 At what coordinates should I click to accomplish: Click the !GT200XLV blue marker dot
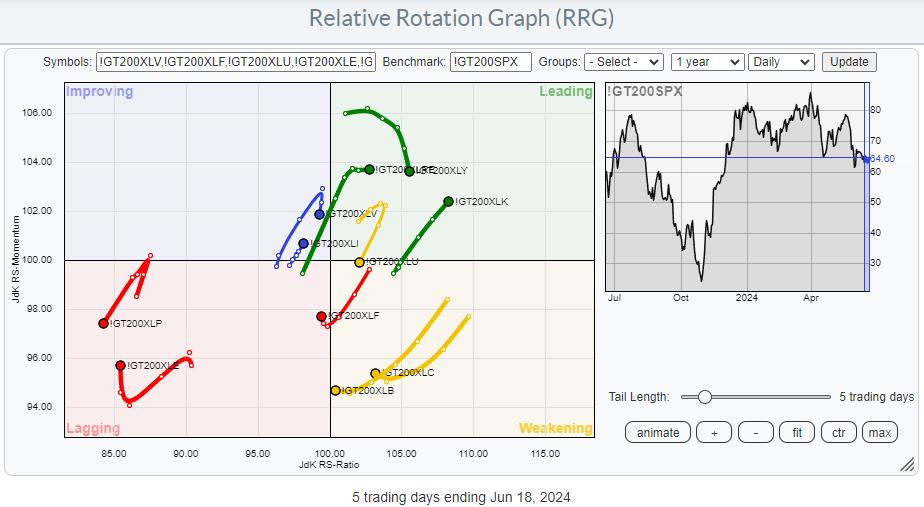320,214
